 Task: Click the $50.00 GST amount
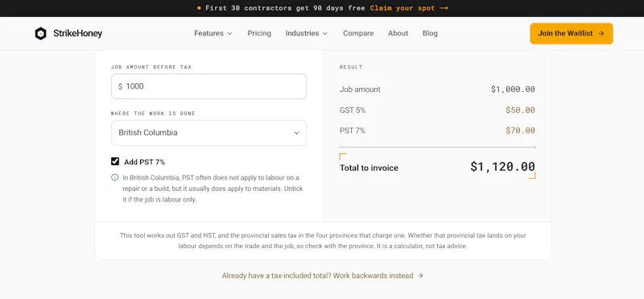tap(520, 110)
